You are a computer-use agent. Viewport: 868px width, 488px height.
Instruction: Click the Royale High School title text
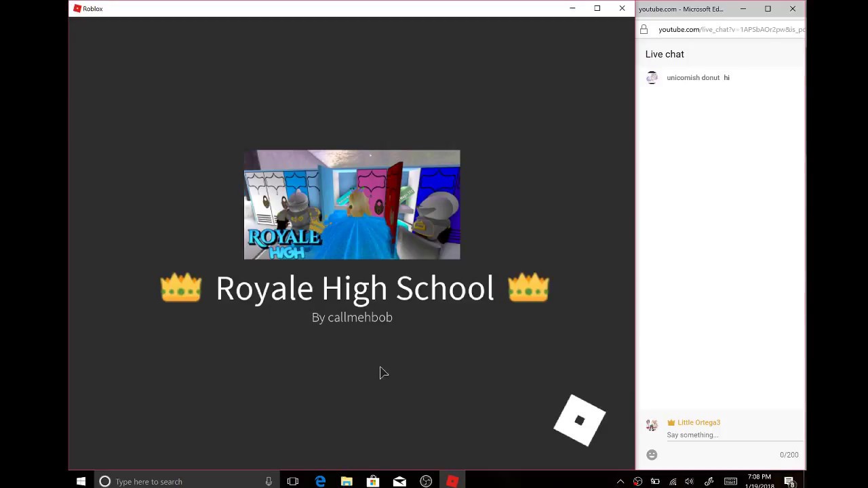(355, 288)
